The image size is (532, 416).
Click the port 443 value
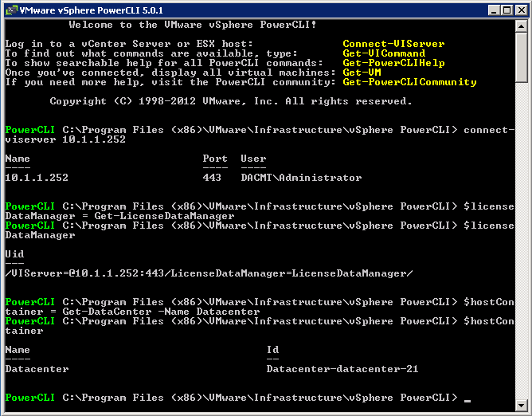[212, 178]
